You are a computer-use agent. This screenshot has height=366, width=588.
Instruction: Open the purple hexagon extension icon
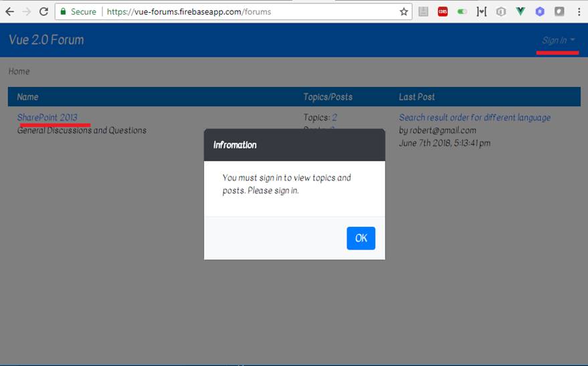point(540,11)
